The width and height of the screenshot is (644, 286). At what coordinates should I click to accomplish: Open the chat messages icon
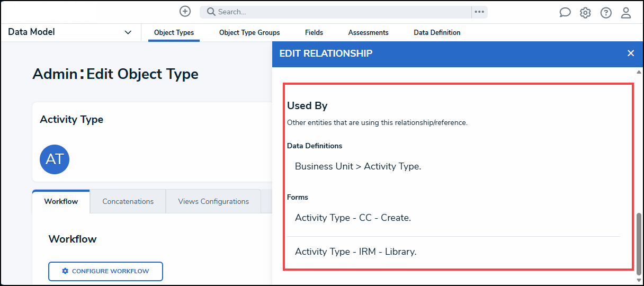coord(565,13)
